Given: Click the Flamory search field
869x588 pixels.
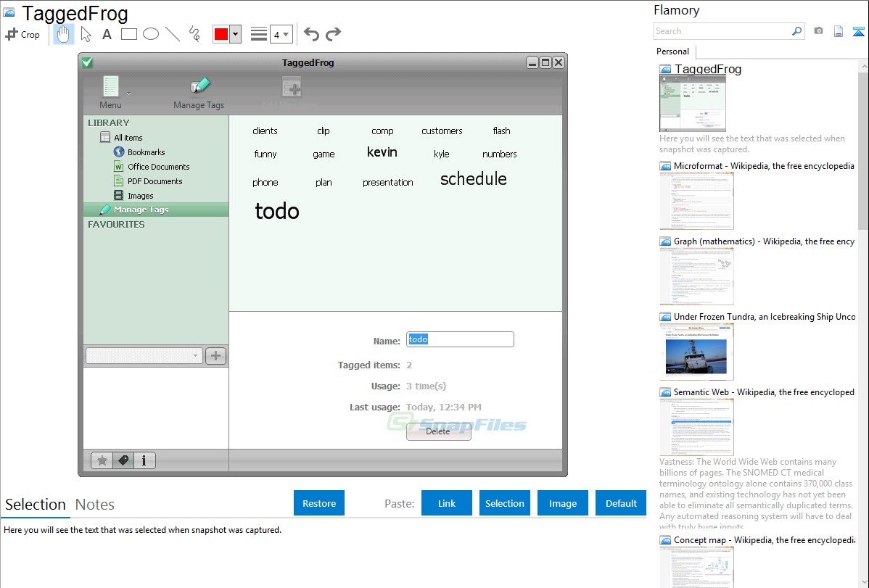Looking at the screenshot, I should click(722, 31).
